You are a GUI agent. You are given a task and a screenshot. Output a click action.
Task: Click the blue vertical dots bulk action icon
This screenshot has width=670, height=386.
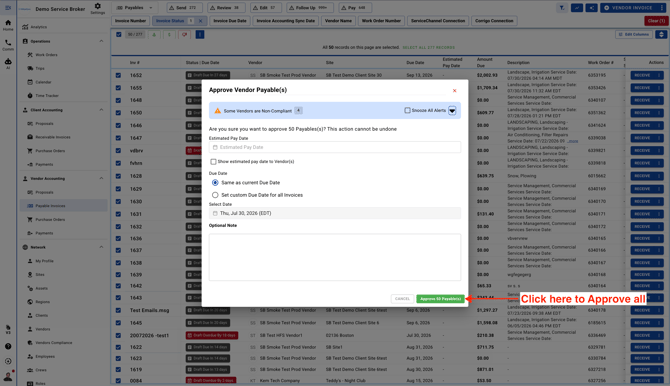200,35
